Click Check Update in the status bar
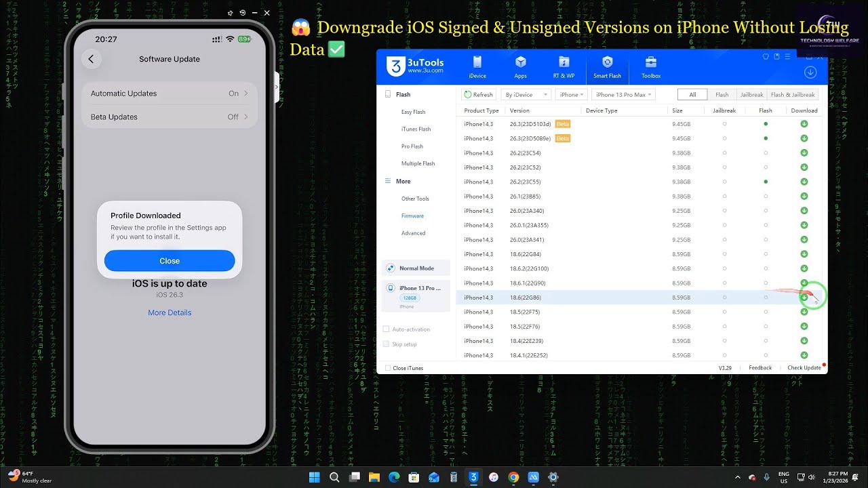The height and width of the screenshot is (488, 868). [x=804, y=368]
